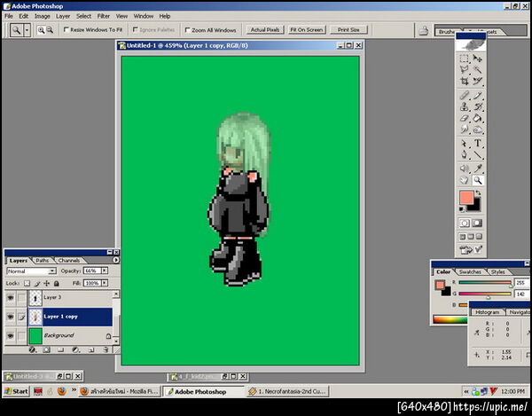Select the Brush tool in the toolbox

[x=477, y=95]
